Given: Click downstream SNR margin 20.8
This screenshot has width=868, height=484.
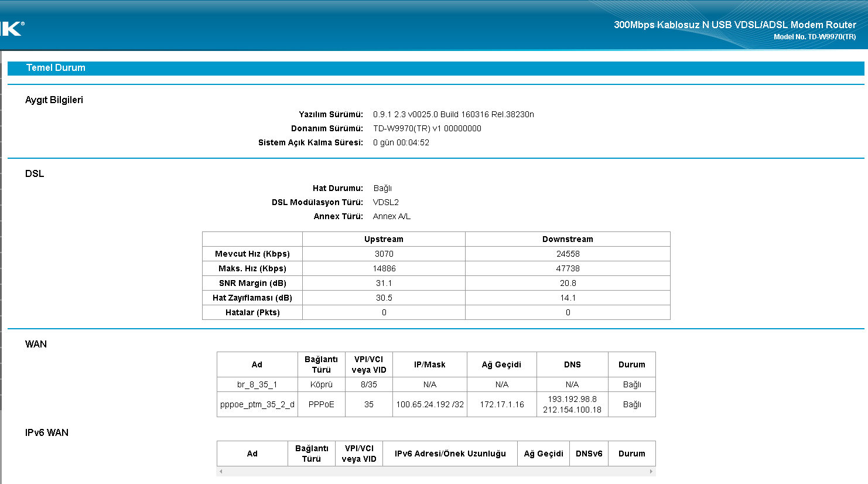Looking at the screenshot, I should [x=568, y=283].
